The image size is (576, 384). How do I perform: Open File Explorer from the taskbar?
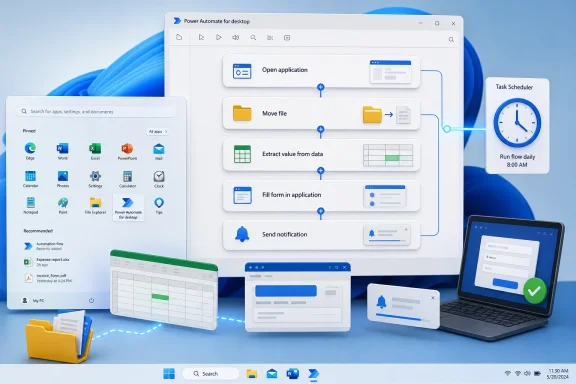(252, 374)
